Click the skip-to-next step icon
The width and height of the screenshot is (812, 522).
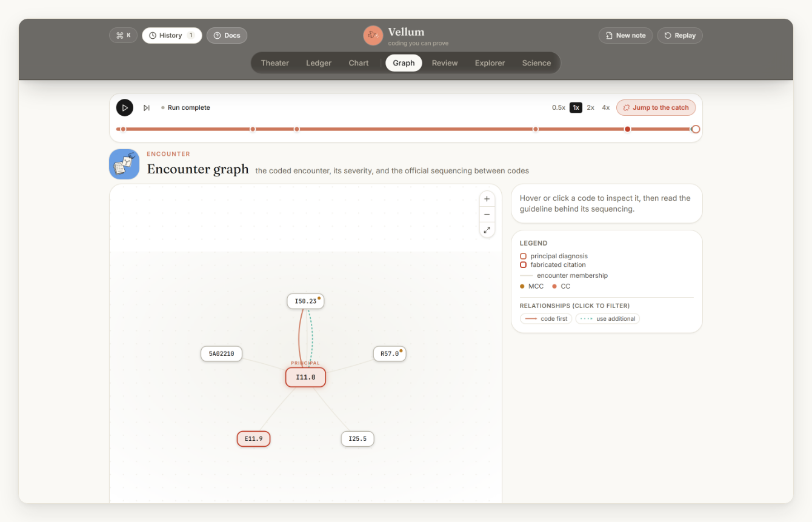[147, 108]
